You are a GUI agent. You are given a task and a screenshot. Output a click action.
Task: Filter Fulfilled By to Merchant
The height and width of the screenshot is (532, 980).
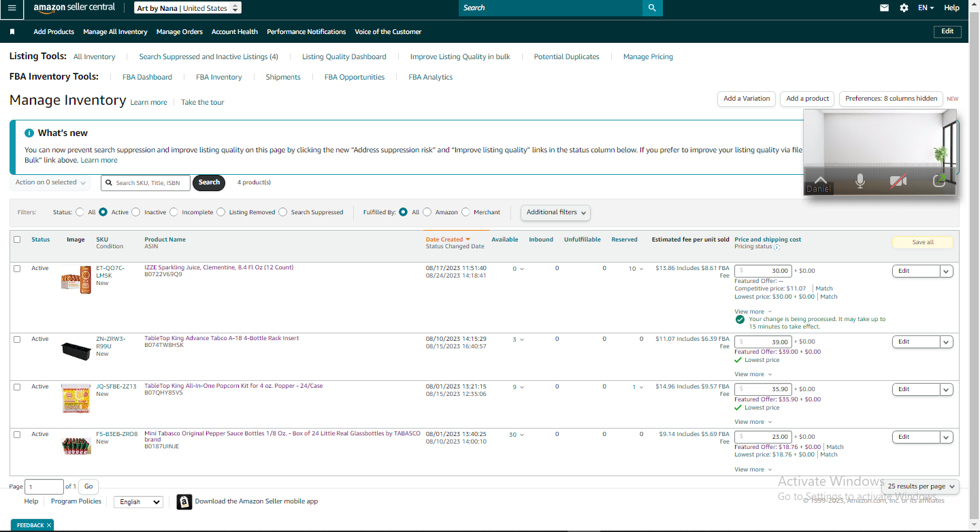click(x=465, y=212)
